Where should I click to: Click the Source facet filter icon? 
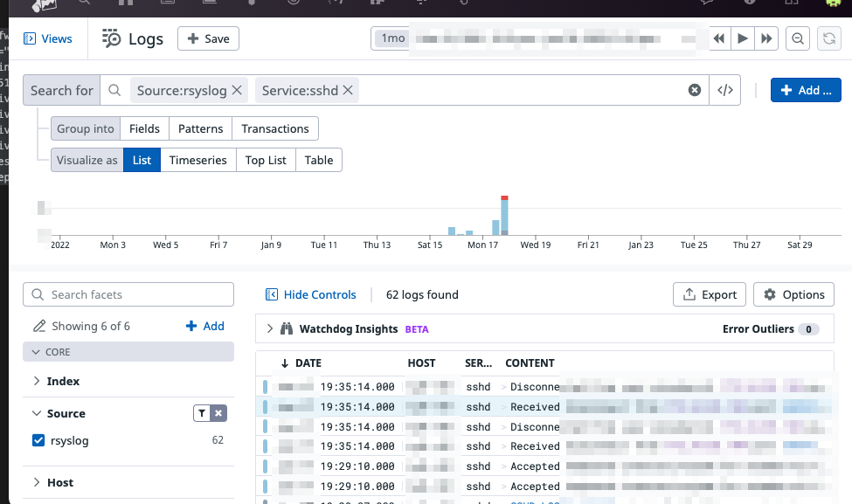coord(202,413)
